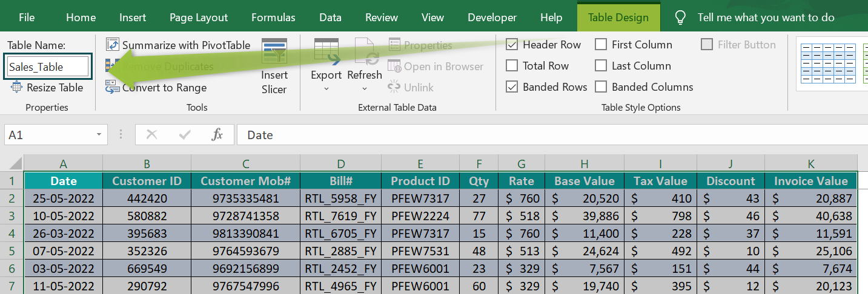This screenshot has width=868, height=294.
Task: Open the Developer tab
Action: point(492,18)
